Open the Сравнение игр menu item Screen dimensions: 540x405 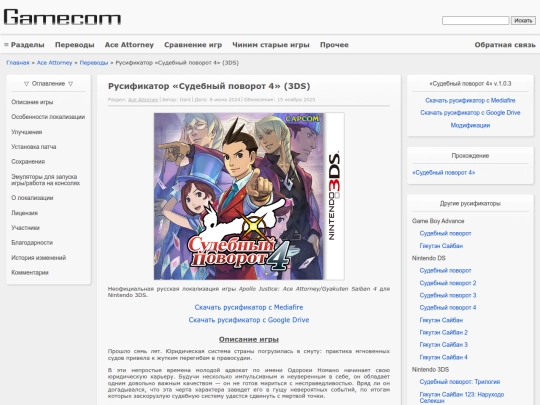click(193, 45)
